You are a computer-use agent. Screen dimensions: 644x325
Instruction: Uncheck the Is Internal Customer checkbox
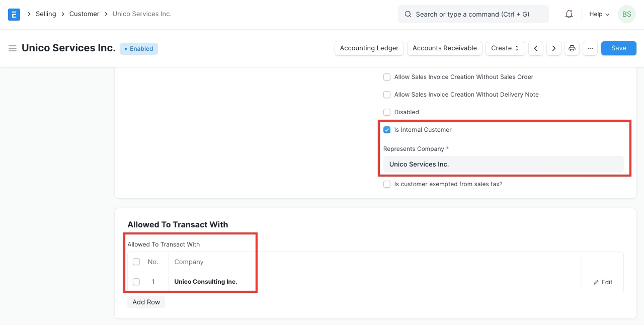(387, 130)
